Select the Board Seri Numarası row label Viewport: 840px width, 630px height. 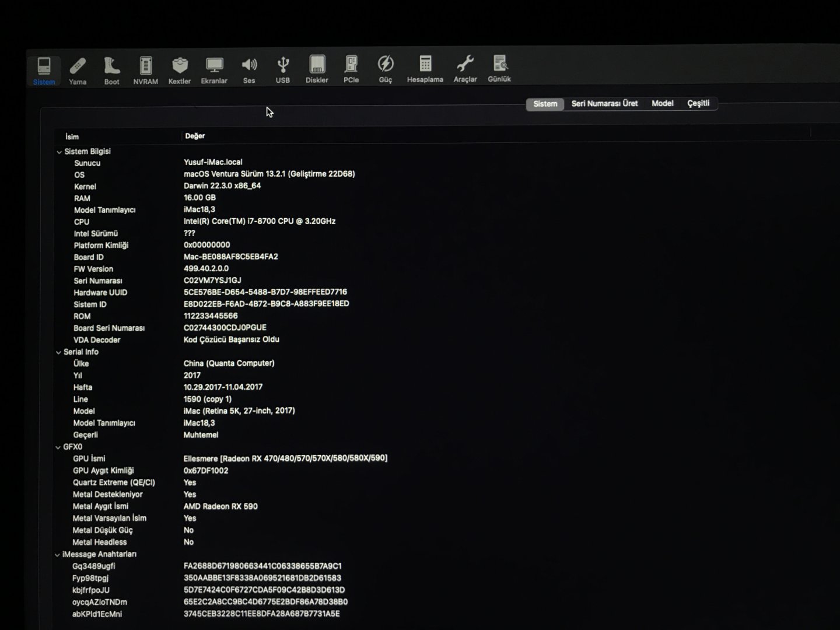coord(109,328)
